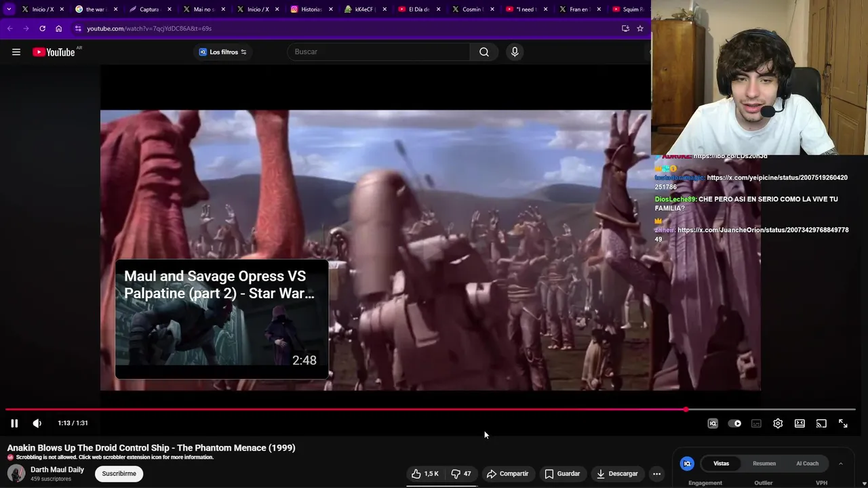Viewport: 868px width, 488px height.
Task: Cast the video to a TV
Action: (x=821, y=423)
